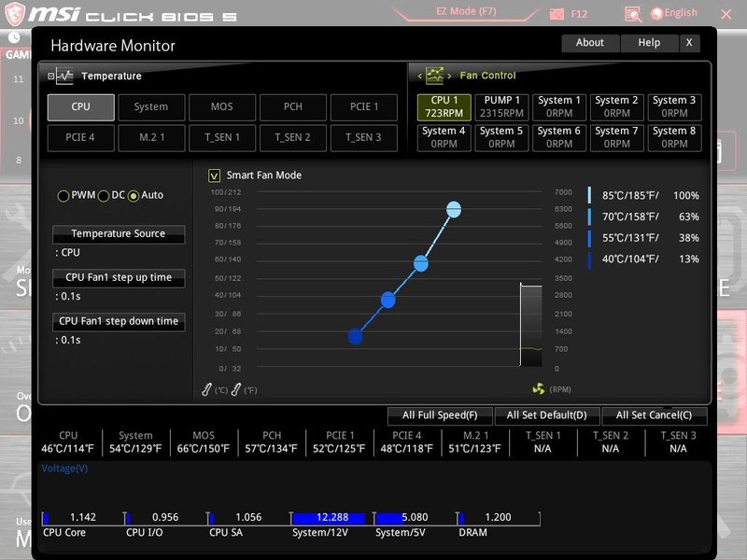
Task: Click the right chevron beside Fan Control
Action: click(x=449, y=76)
